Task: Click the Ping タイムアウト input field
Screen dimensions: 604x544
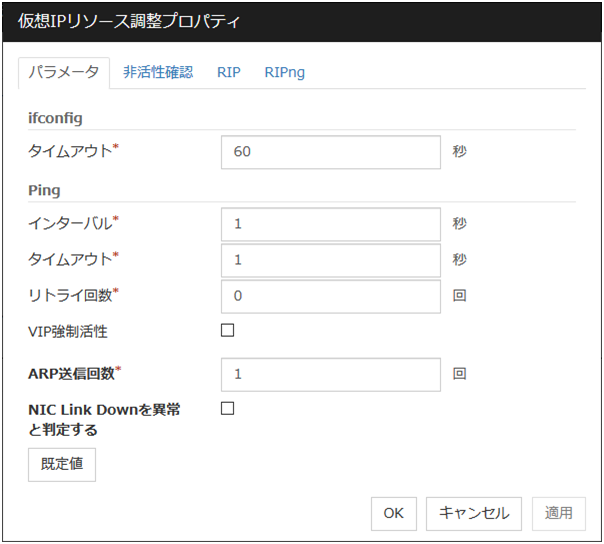Action: click(x=330, y=260)
